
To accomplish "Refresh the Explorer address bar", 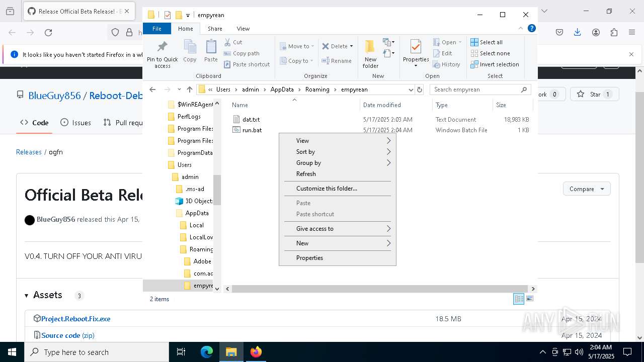I will coord(420,89).
